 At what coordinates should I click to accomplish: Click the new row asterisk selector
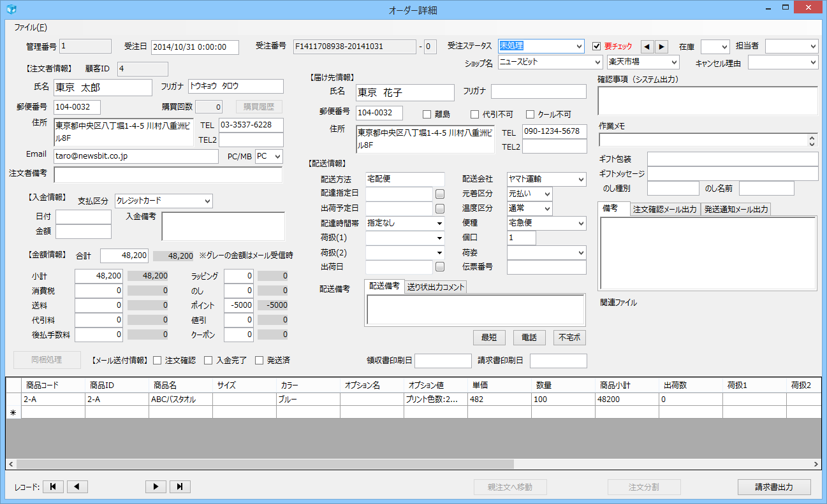tap(13, 412)
